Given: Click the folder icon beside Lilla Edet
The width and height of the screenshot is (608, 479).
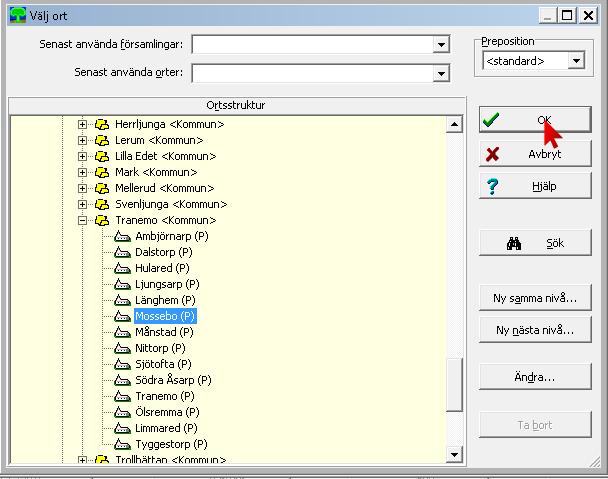Looking at the screenshot, I should click(x=102, y=156).
